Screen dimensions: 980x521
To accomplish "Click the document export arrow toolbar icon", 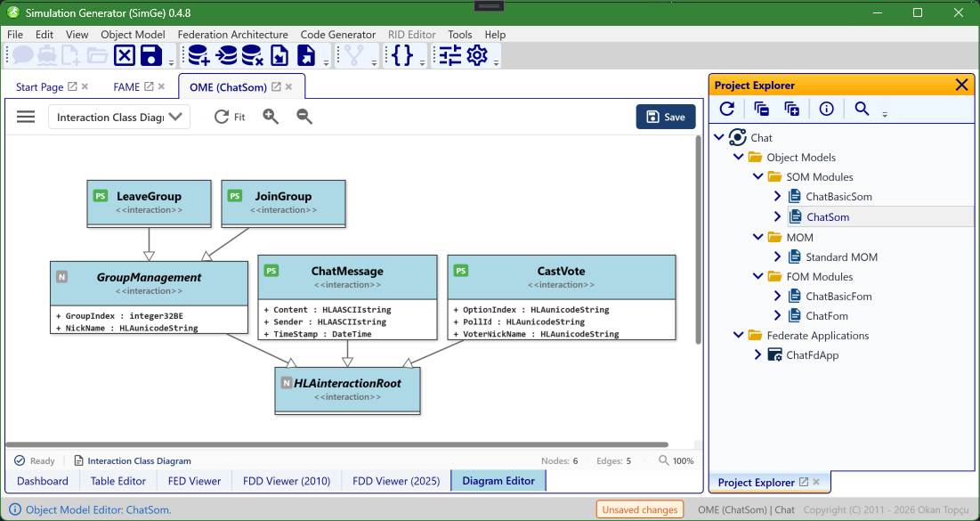I will click(x=306, y=56).
